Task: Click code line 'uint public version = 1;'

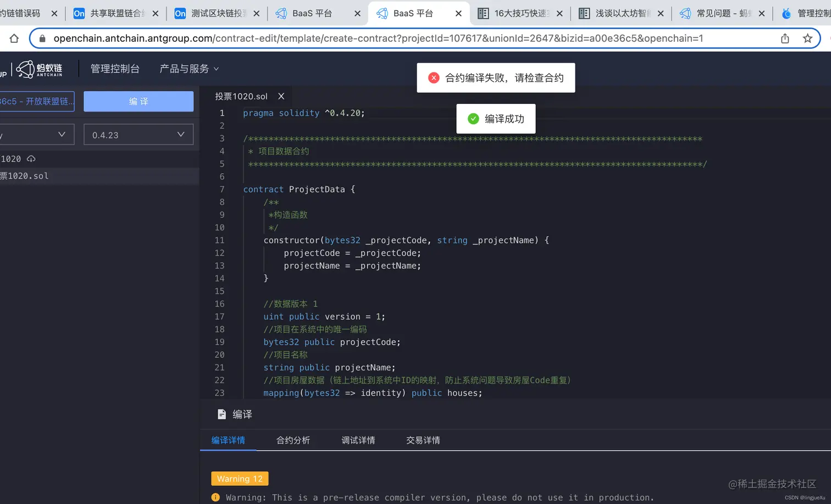Action: [x=324, y=317]
